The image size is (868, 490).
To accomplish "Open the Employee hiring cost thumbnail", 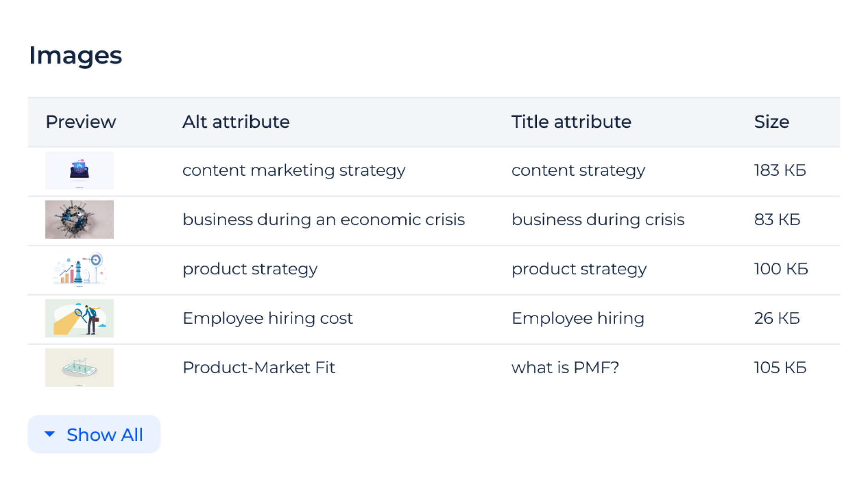I will coord(79,318).
